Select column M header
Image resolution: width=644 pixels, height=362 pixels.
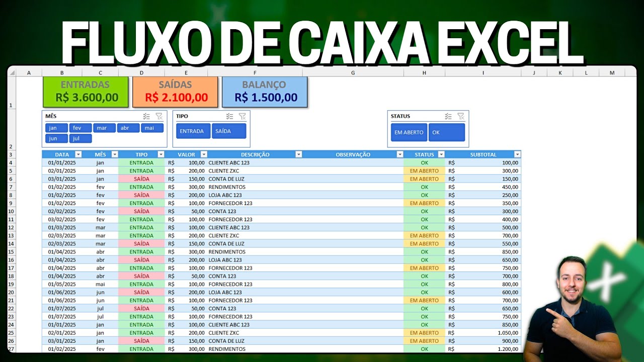(612, 73)
